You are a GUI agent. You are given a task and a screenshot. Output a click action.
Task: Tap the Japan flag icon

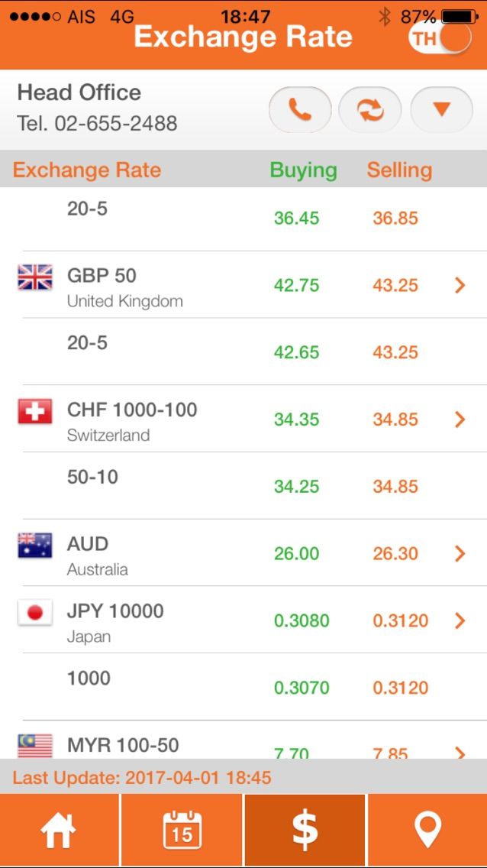point(35,613)
